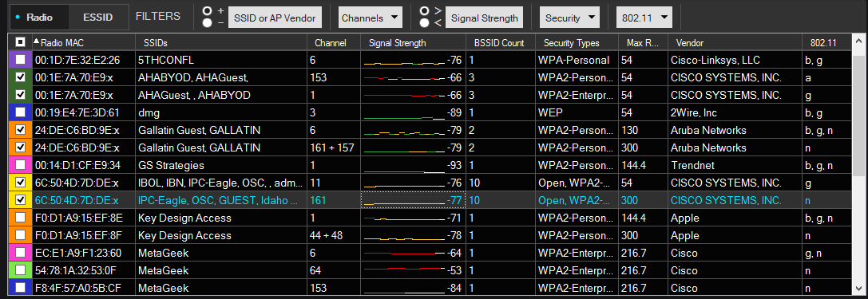
Task: Click the ascending sort arrow beside Radio MAC
Action: coord(37,41)
